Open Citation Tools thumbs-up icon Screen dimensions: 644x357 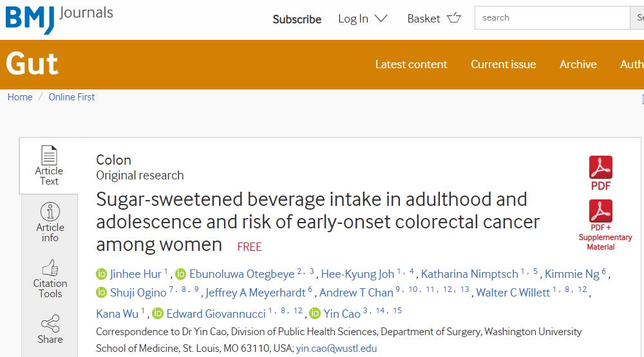50,268
